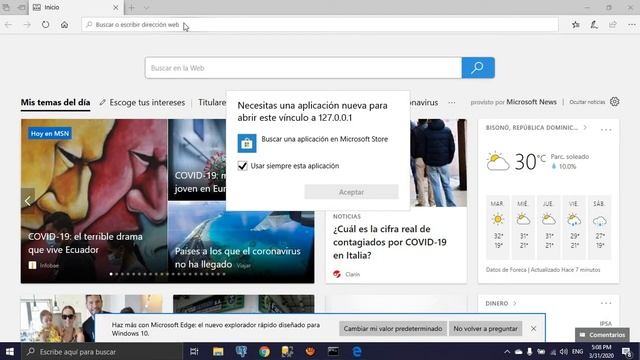Click Ocultar noticias link
This screenshot has width=640, height=360.
click(587, 102)
